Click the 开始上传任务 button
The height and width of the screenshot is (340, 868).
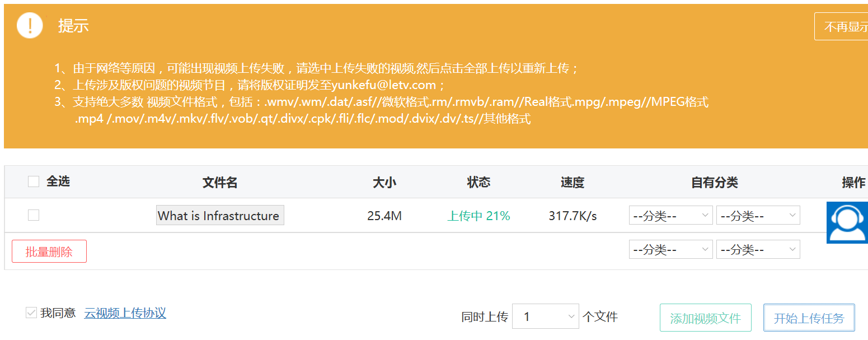(809, 318)
